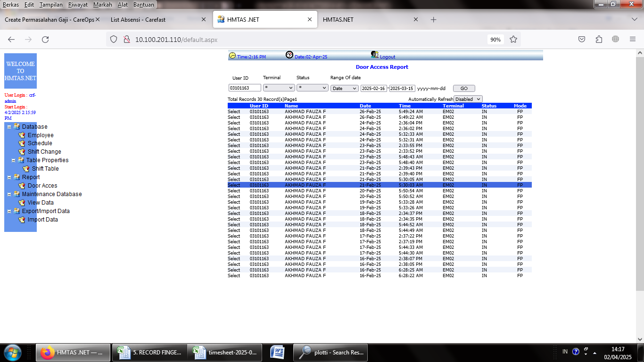Open the Automatically Refresh dropdown
This screenshot has height=362, width=644.
(468, 99)
